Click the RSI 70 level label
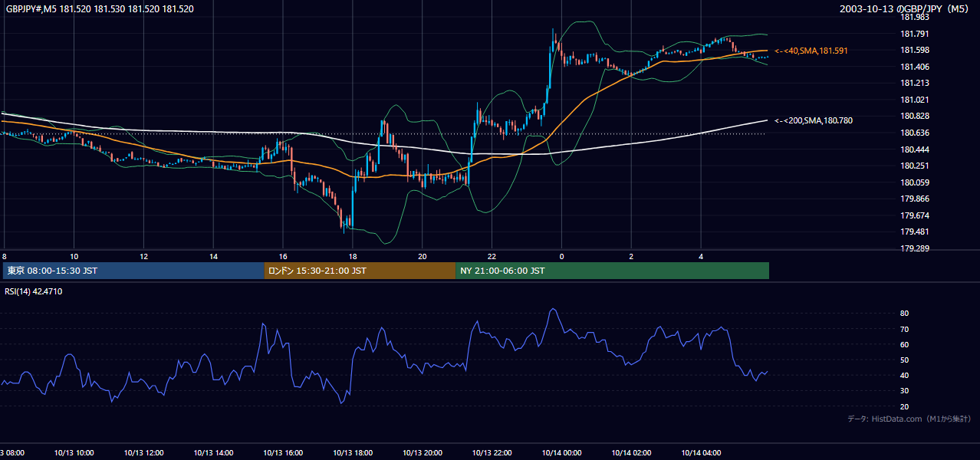980x460 pixels. 904,329
